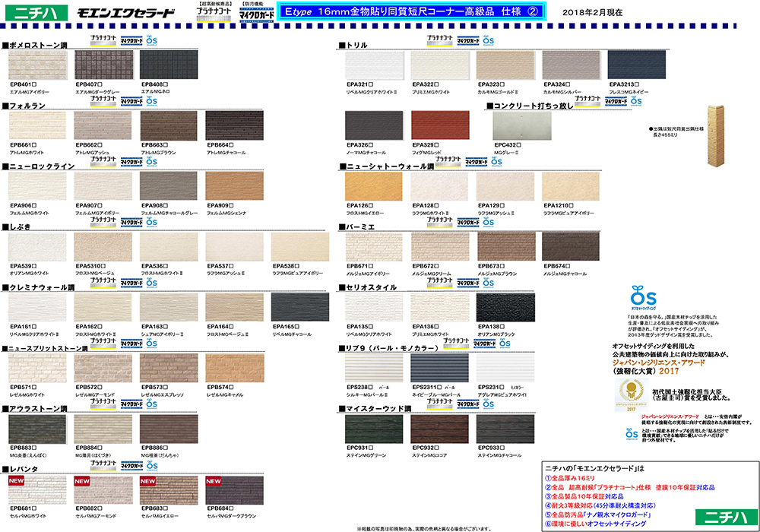The width and height of the screenshot is (760, 532).
Task: Click the OS logo beside コンクリート打ちっ放し heading
Action: [636, 101]
